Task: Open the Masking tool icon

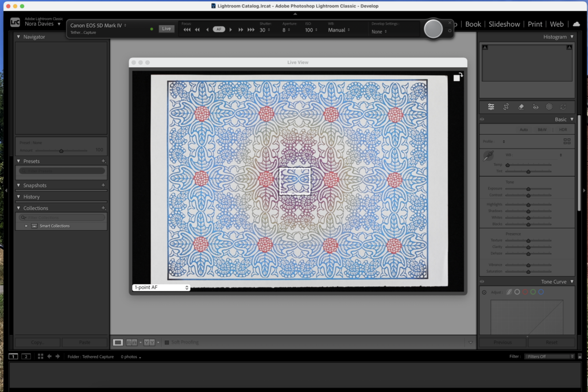Action: pyautogui.click(x=550, y=107)
